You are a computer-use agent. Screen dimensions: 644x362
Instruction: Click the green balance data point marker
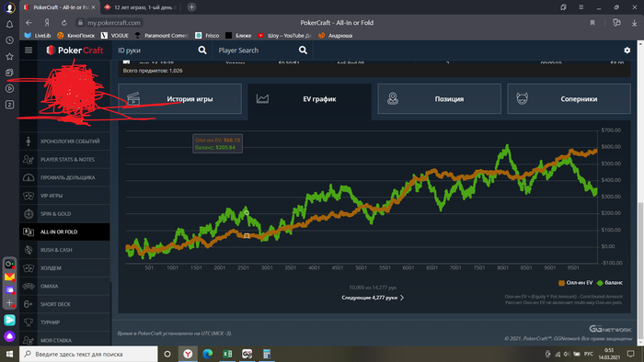tap(247, 212)
